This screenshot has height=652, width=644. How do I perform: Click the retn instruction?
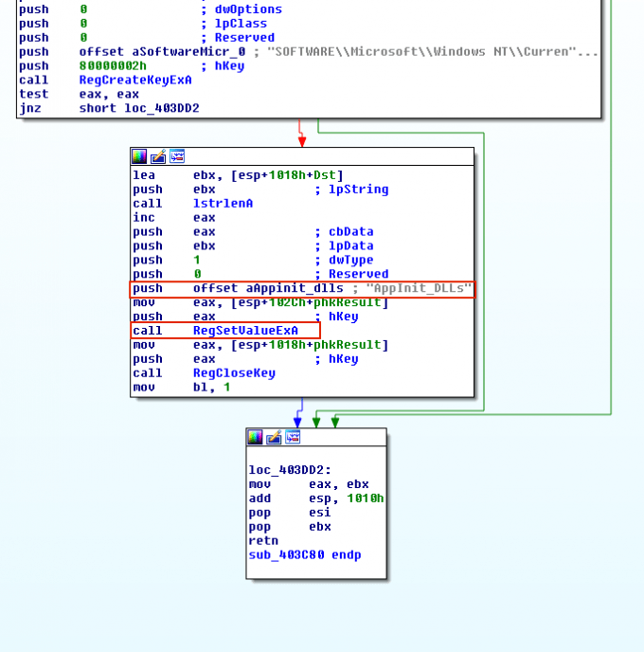(263, 540)
